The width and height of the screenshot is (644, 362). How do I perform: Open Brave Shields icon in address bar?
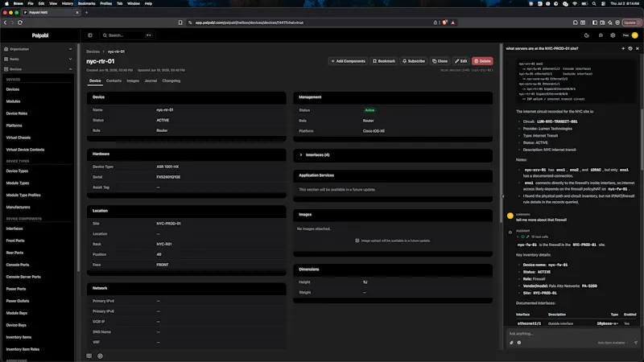tap(444, 23)
